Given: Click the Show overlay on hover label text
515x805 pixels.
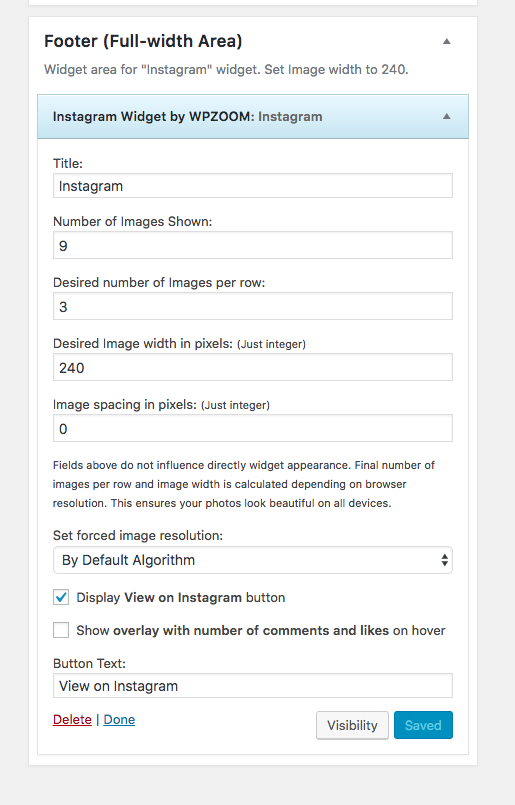Looking at the screenshot, I should [x=261, y=630].
